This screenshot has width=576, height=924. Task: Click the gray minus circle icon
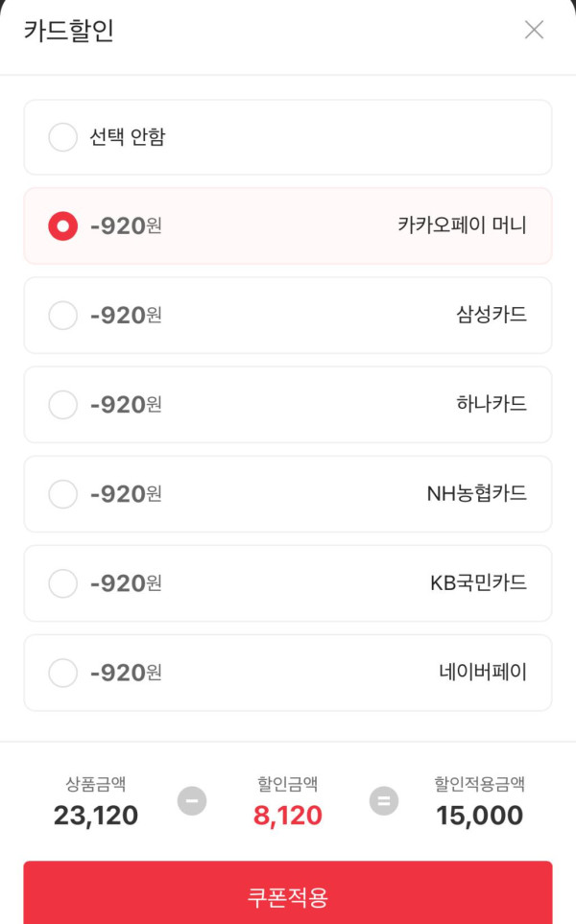(192, 800)
